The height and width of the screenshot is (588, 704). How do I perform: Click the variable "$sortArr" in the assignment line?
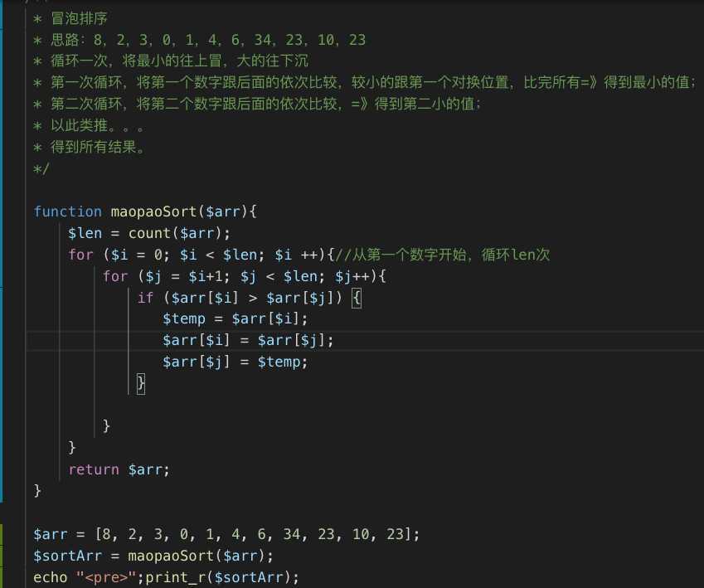pyautogui.click(x=68, y=556)
